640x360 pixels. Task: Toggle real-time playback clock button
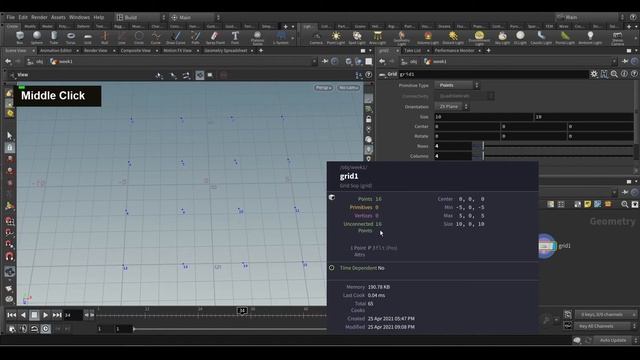[45, 329]
